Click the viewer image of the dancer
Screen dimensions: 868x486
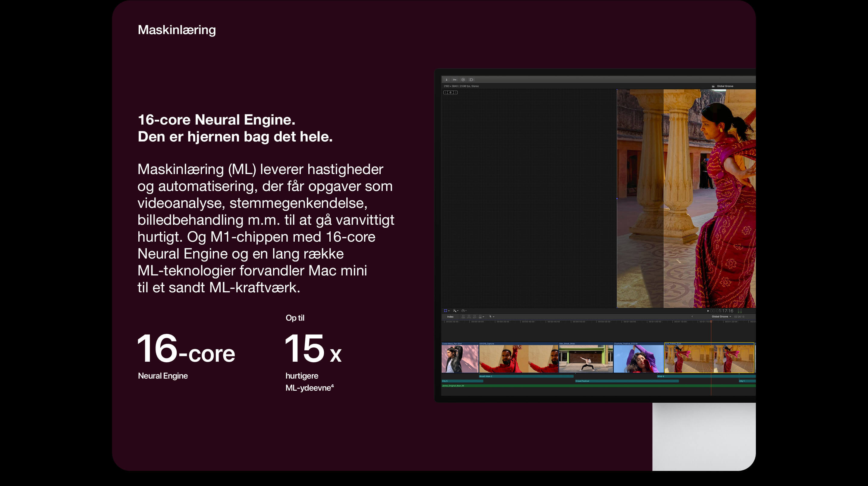coord(686,198)
